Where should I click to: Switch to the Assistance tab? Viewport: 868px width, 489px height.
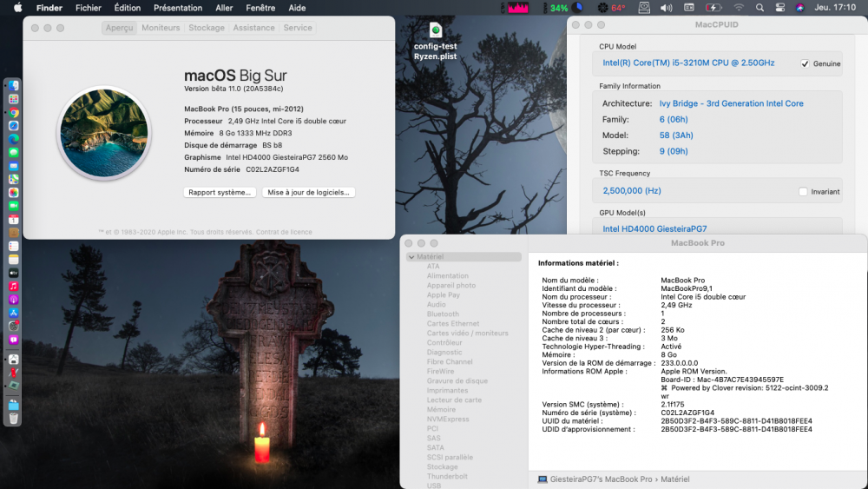[253, 28]
